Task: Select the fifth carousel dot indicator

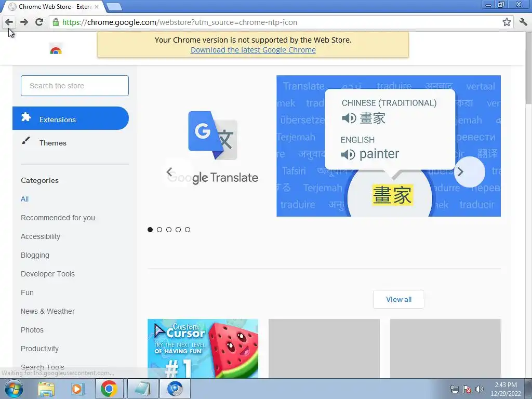Action: (187, 230)
